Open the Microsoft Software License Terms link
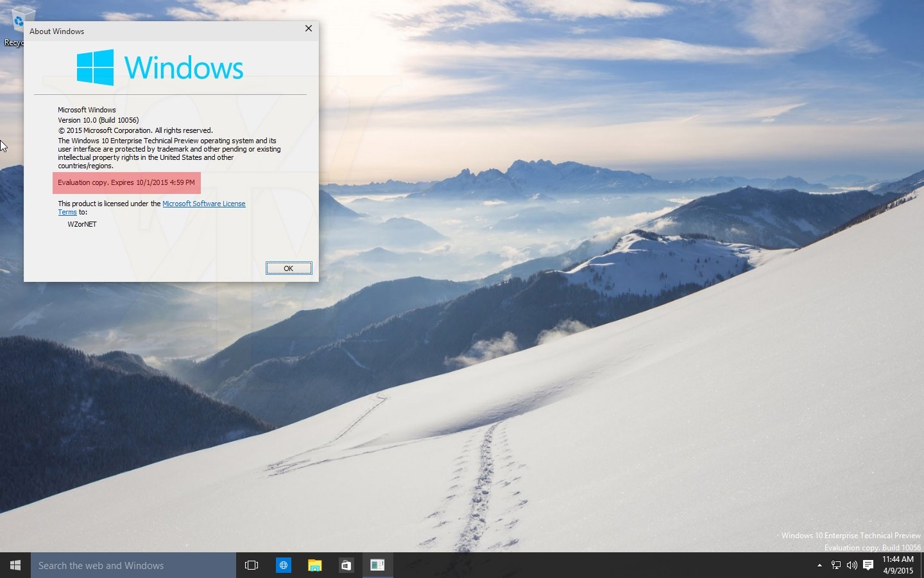Viewport: 924px width, 578px height. (x=203, y=204)
